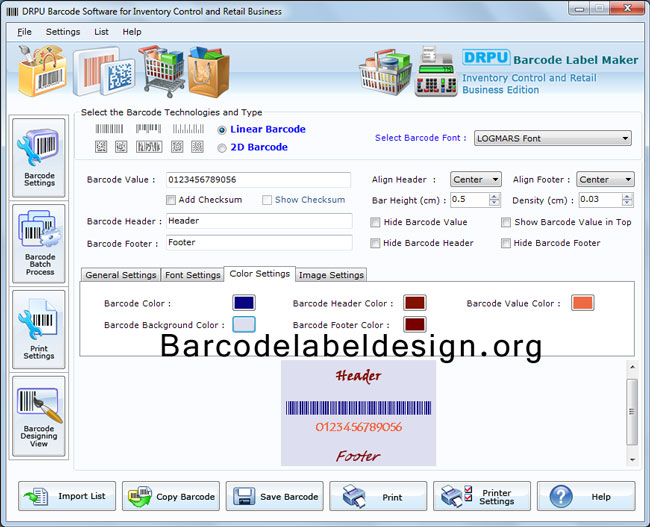Click the second 2D barcode sample icon

[x=121, y=146]
